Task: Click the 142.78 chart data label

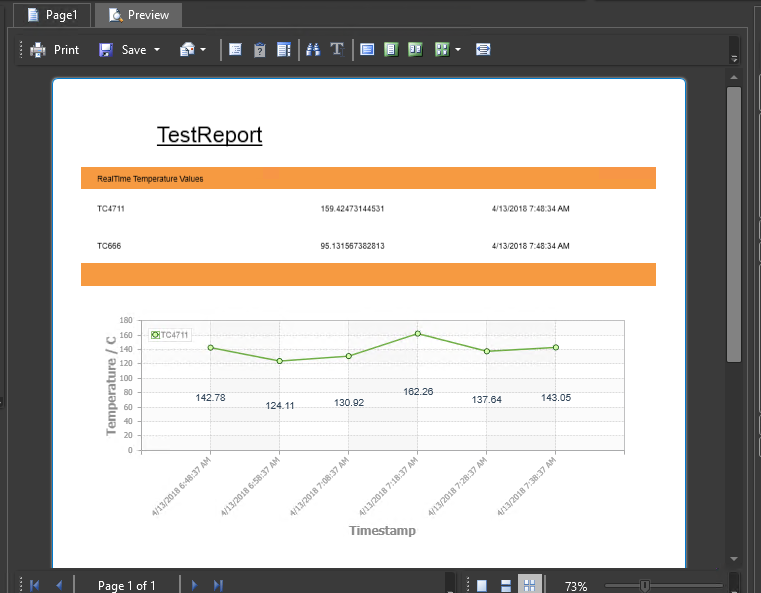Action: (x=210, y=397)
